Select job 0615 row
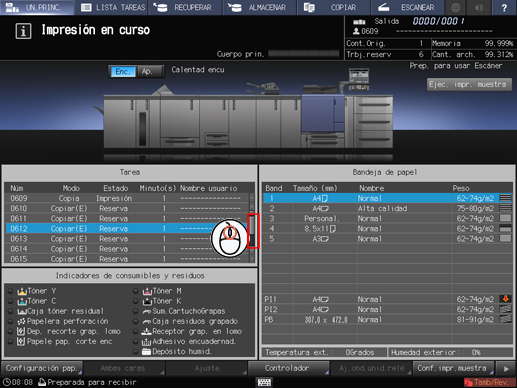This screenshot has height=388, width=517. click(127, 259)
